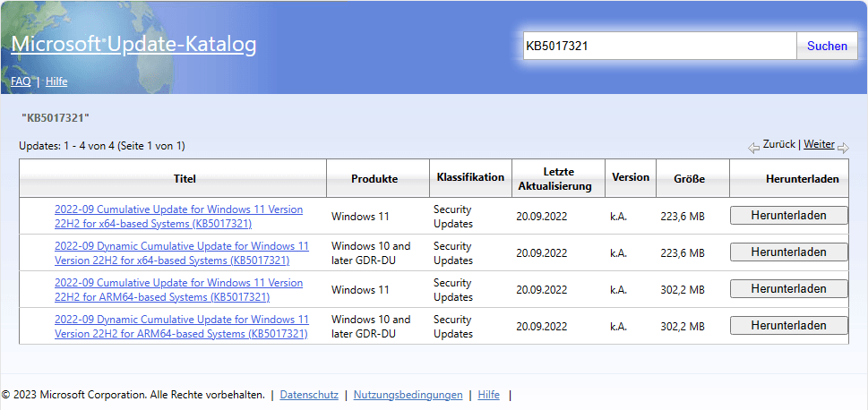
Task: Open Dynamic Cumulative Update x64-based Systems link
Action: coord(182,252)
